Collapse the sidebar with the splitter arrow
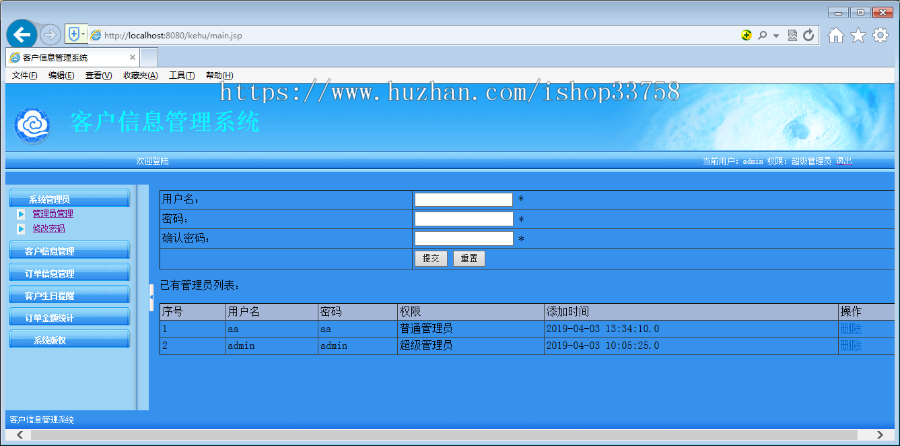The image size is (900, 446). click(152, 297)
